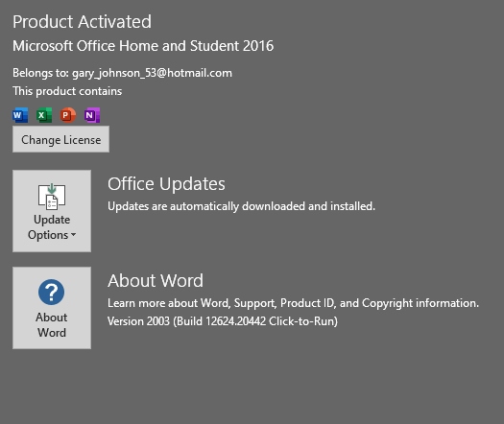
Task: Click the 'About Word' section heading
Action: point(156,281)
